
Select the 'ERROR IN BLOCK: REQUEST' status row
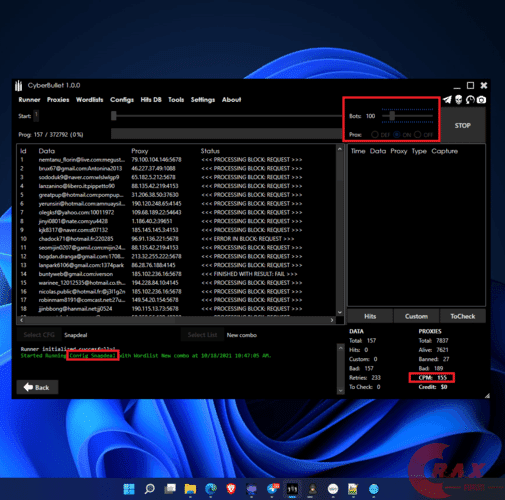248,239
